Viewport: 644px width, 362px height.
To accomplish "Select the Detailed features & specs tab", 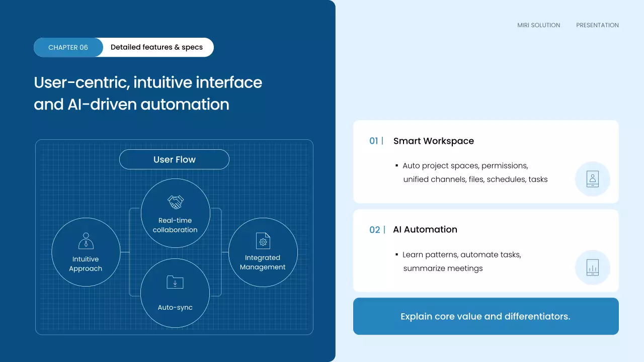I will pos(156,47).
